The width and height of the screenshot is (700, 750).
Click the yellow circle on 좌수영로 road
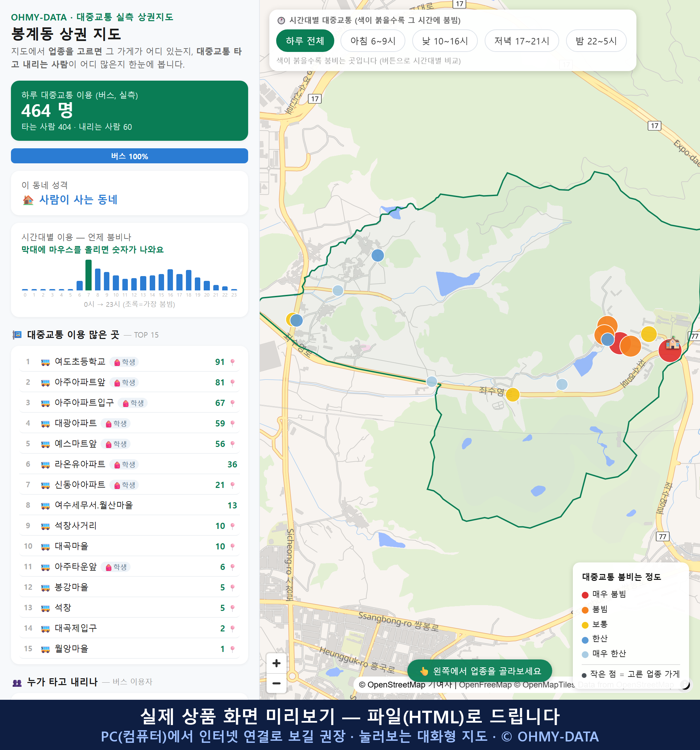coord(512,394)
